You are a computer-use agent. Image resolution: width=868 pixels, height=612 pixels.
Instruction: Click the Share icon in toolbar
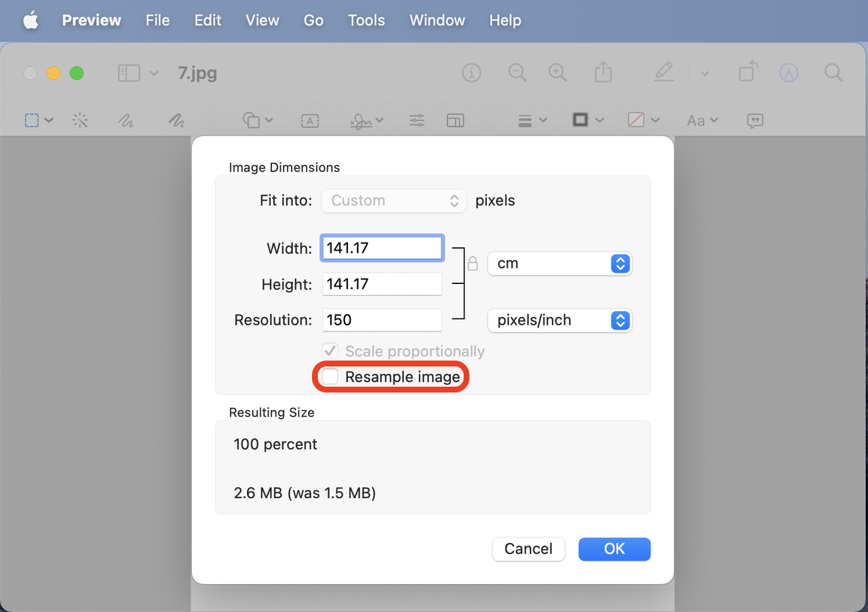[x=604, y=73]
